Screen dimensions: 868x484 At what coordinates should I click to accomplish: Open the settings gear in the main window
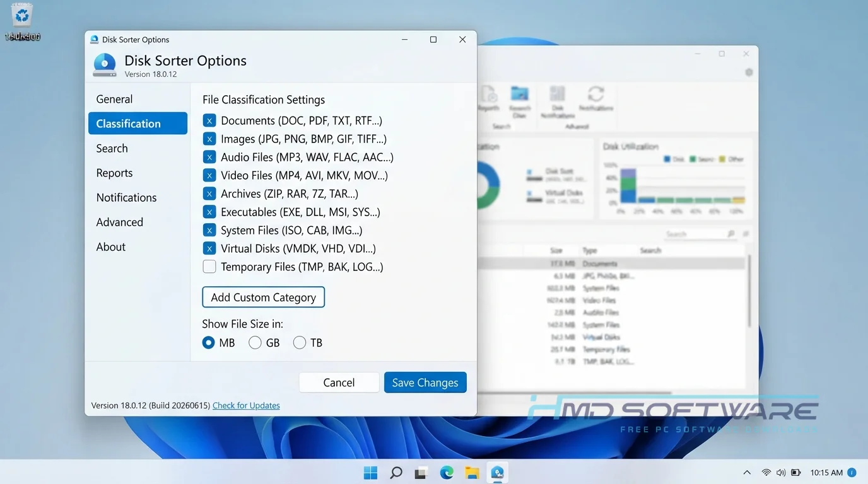coord(749,72)
